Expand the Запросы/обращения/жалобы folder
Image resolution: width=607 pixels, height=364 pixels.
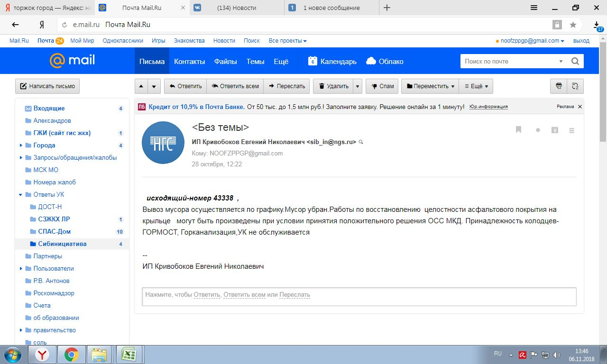click(21, 158)
